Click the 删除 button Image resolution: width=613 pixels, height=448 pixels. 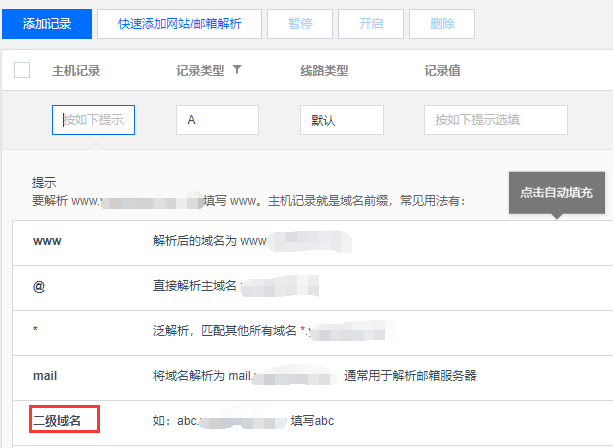[x=442, y=24]
